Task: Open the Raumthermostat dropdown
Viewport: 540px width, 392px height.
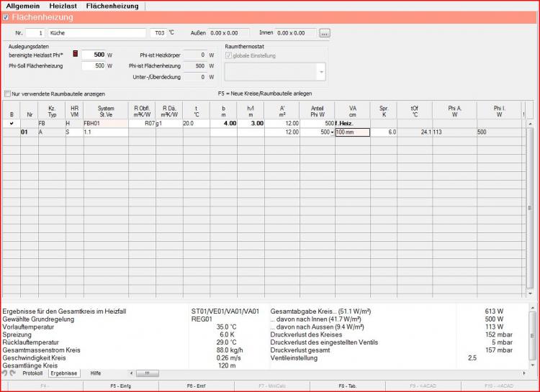Action: point(321,72)
